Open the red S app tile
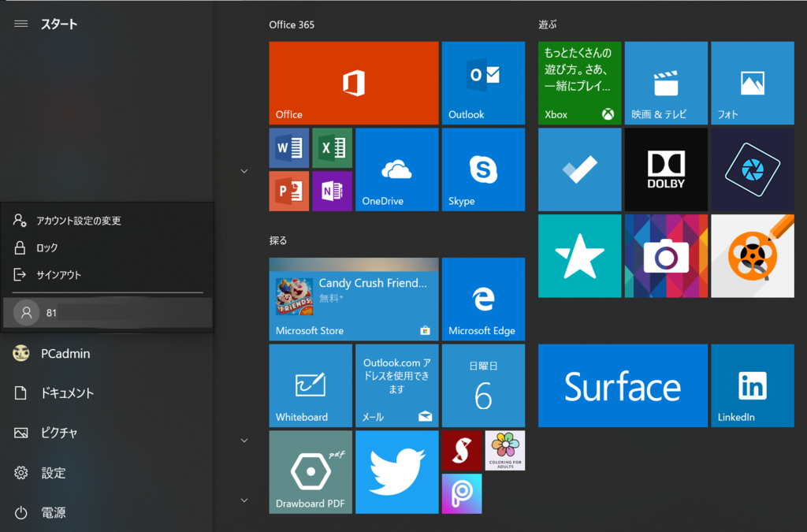This screenshot has width=807, height=532. (462, 451)
